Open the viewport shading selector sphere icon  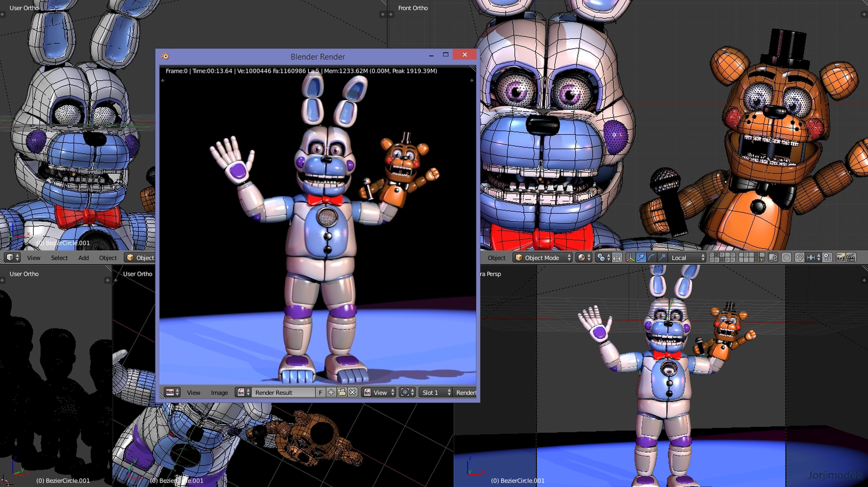pos(584,258)
